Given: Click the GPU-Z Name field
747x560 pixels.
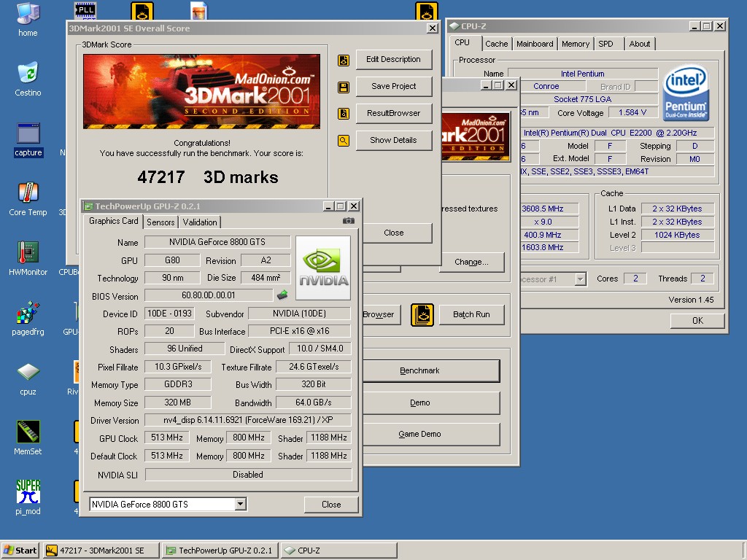Looking at the screenshot, I should [x=217, y=242].
